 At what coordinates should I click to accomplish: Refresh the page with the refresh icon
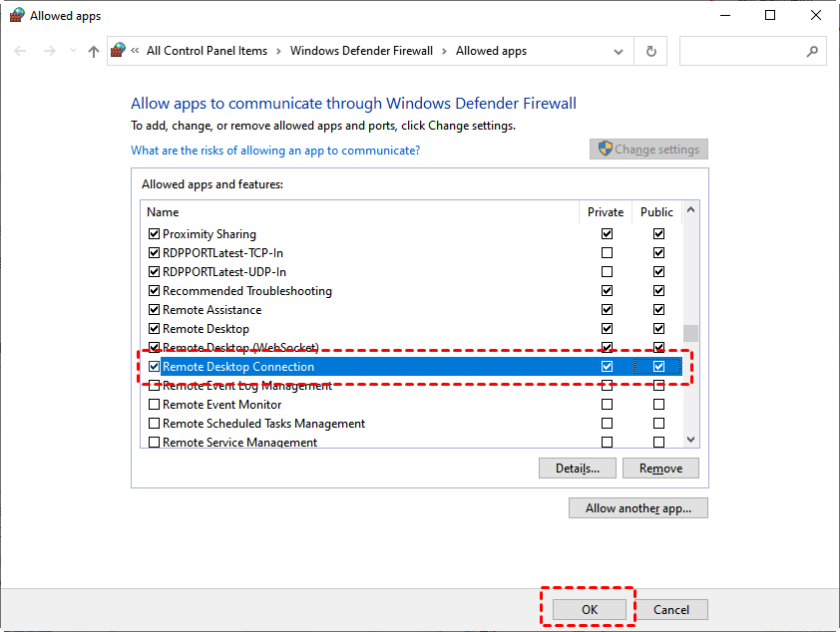point(650,51)
